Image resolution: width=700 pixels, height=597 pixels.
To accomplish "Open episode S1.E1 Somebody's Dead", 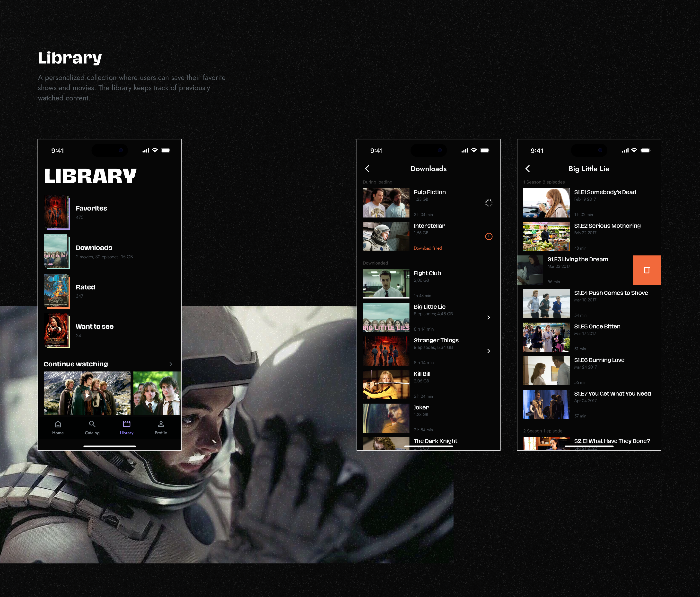I will point(605,192).
